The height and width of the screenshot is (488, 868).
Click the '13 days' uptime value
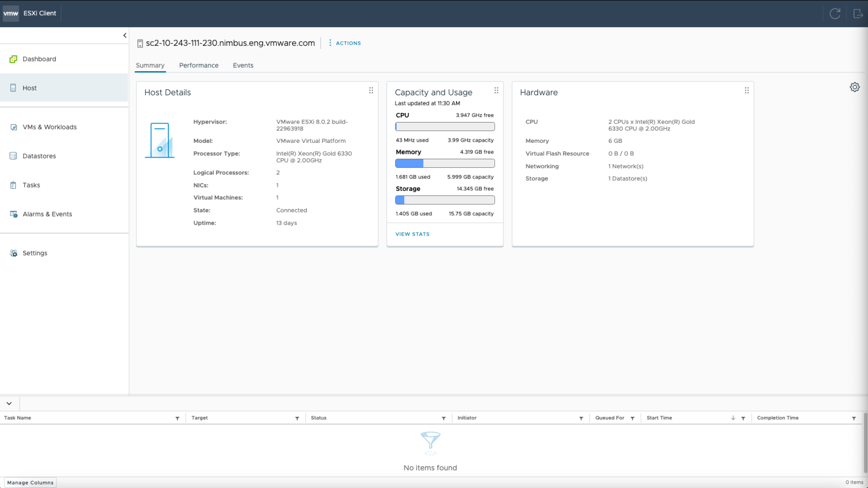coord(287,223)
